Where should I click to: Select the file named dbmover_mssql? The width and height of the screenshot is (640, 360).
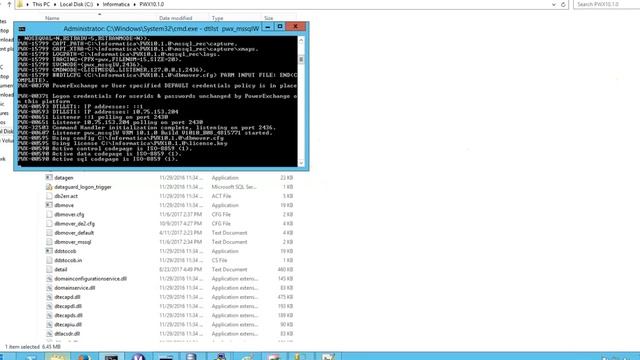point(73,242)
